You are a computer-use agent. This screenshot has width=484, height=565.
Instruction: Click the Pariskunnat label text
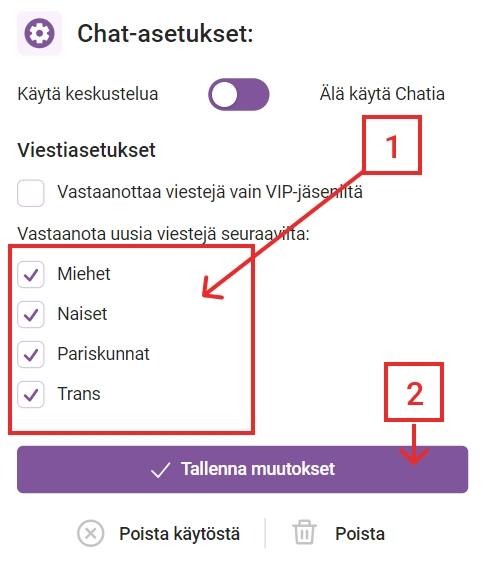pyautogui.click(x=103, y=353)
